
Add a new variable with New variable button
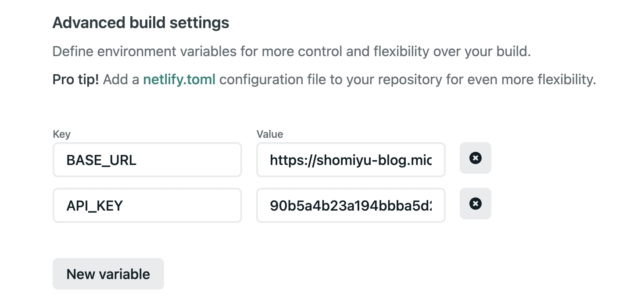pos(108,274)
